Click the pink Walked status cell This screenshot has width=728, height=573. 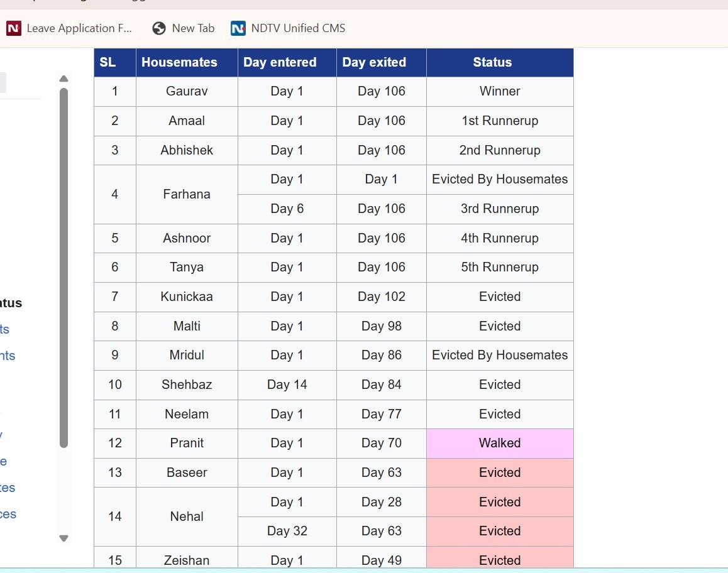tap(500, 443)
